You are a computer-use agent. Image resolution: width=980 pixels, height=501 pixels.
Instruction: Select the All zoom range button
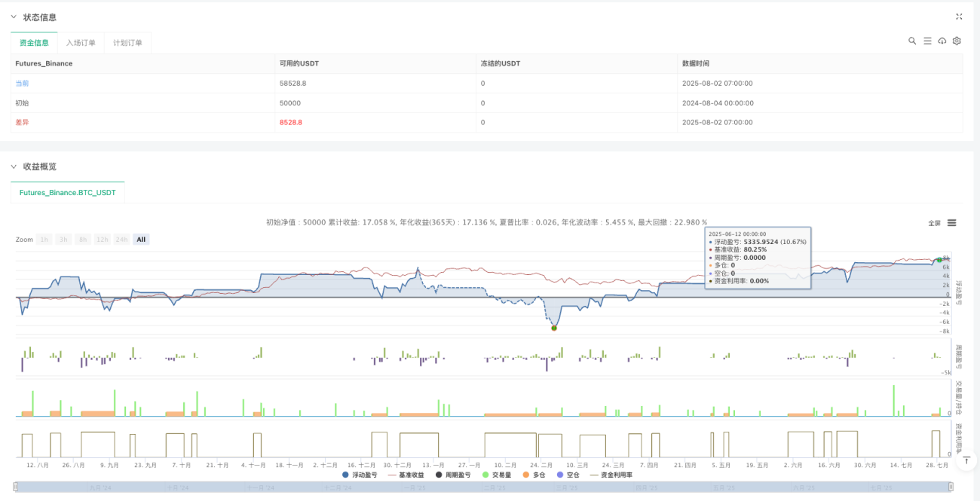tap(141, 240)
